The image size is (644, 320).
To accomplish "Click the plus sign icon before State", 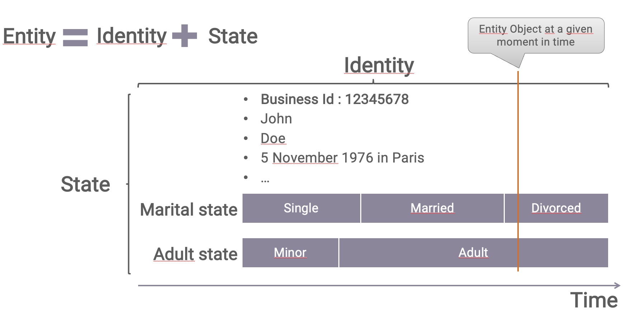I will 185,36.
